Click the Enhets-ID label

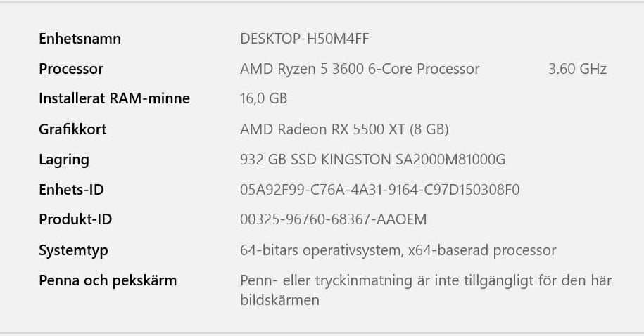(71, 190)
